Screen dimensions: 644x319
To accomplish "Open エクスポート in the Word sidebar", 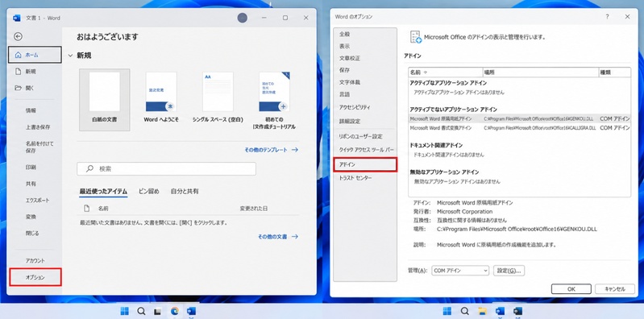I will [37, 201].
